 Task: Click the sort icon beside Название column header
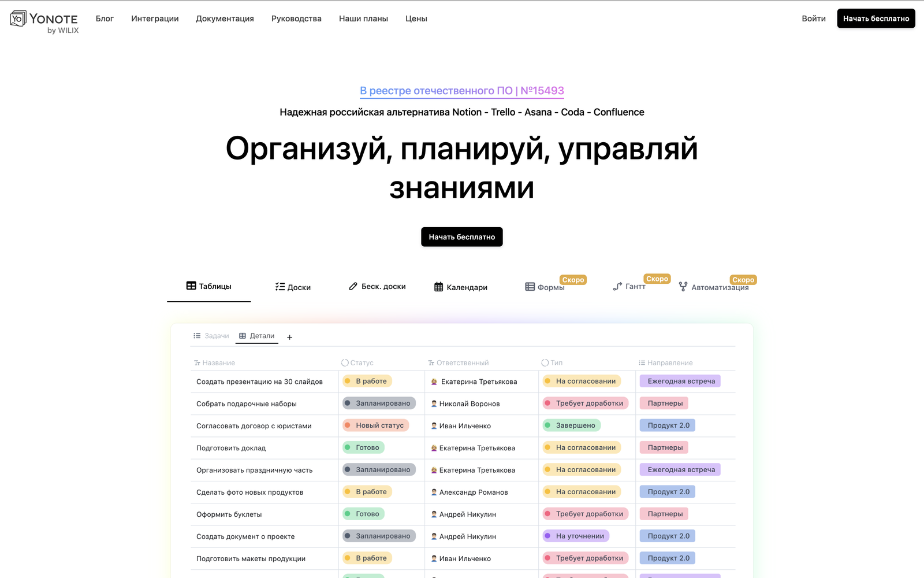point(196,362)
